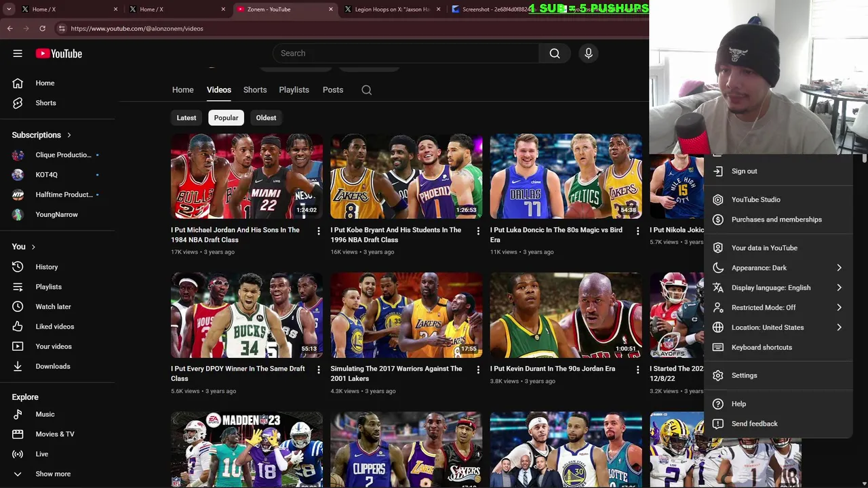Reload the page in the browser
Viewport: 868px width, 488px height.
coord(42,28)
